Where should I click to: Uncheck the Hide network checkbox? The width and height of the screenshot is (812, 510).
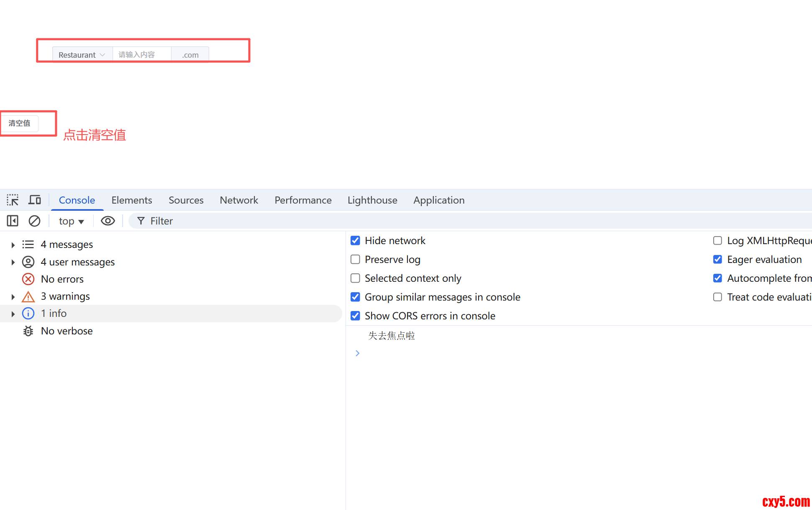355,241
